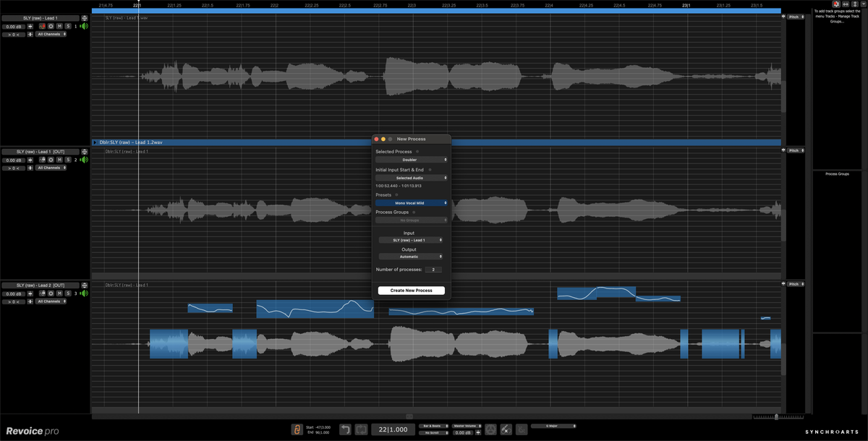The width and height of the screenshot is (868, 441).
Task: Toggle the green speaker monitor on Lead 1
Action: coord(84,26)
